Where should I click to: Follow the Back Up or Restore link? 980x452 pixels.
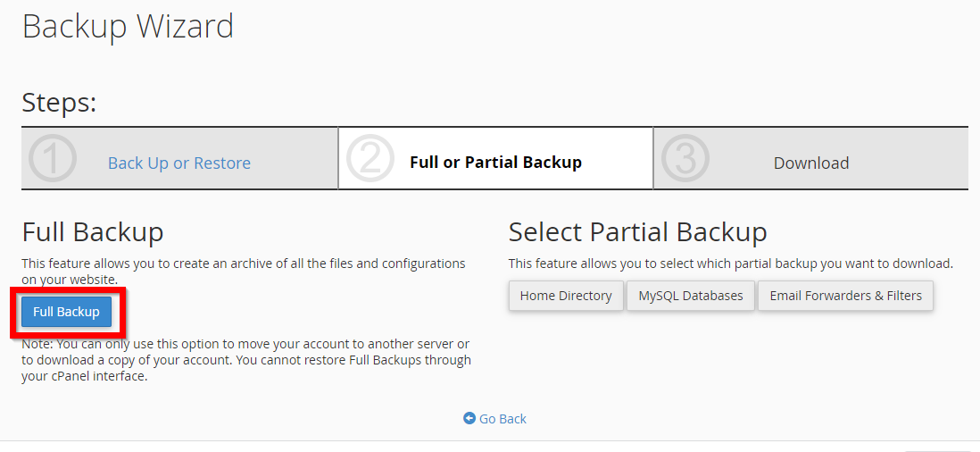pos(179,163)
